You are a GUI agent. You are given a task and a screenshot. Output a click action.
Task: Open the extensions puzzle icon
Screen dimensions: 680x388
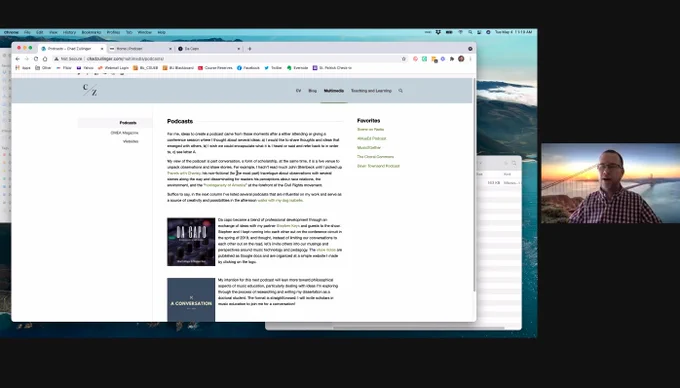452,59
